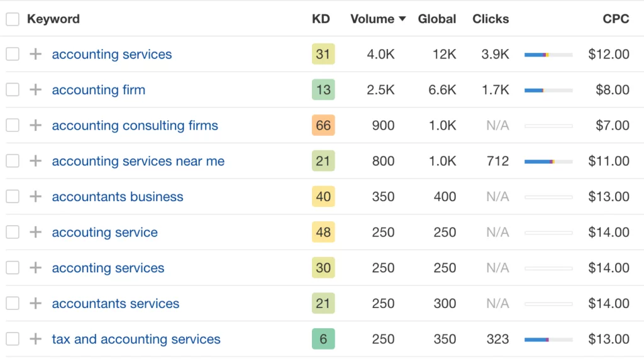Click plus icon beside 'accounting services'

coord(36,54)
